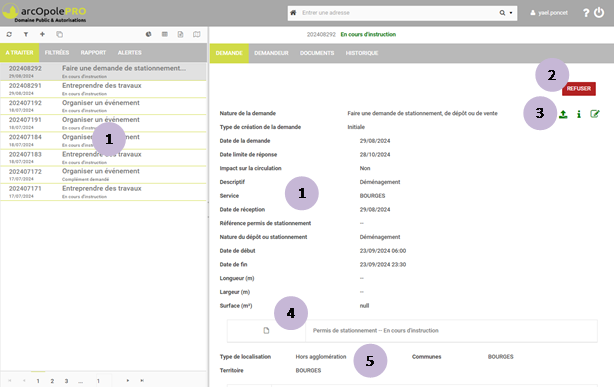Jump to first page arrow
The width and height of the screenshot is (614, 387).
pos(10,380)
